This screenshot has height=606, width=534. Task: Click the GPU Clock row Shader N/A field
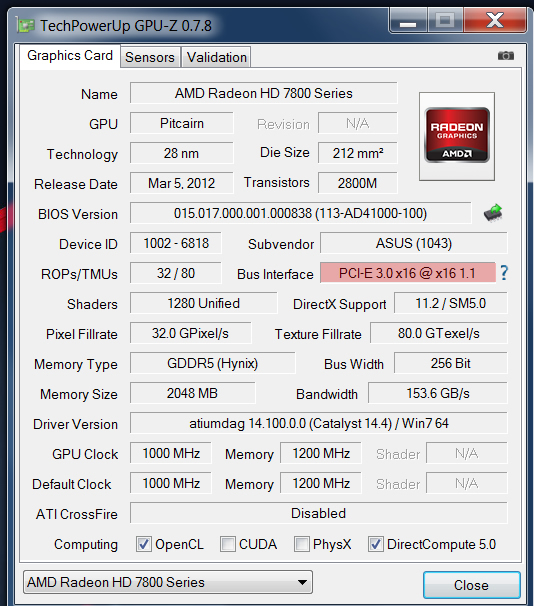click(467, 453)
